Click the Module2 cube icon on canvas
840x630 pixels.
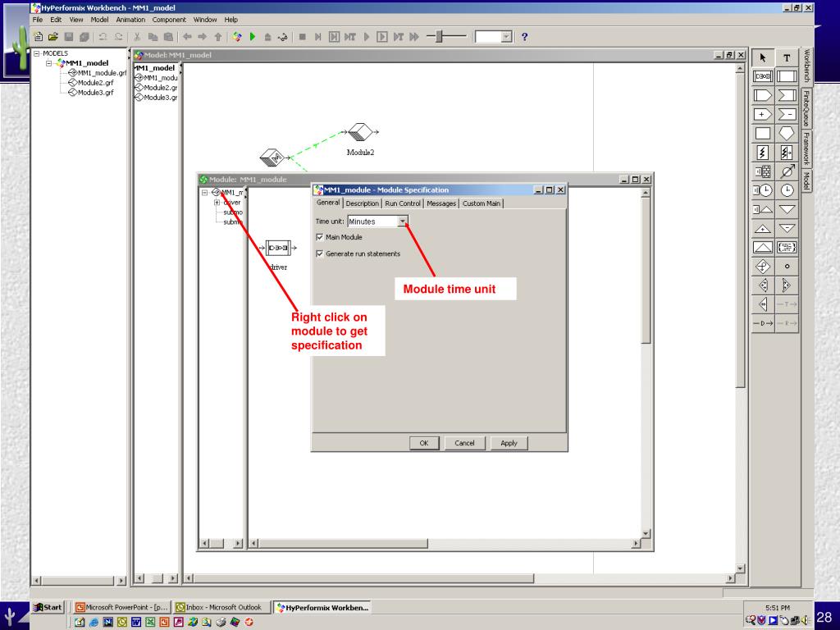pyautogui.click(x=360, y=132)
